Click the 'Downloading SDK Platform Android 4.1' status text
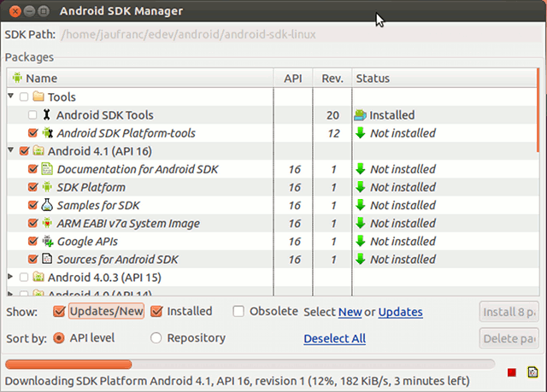 pos(238,381)
